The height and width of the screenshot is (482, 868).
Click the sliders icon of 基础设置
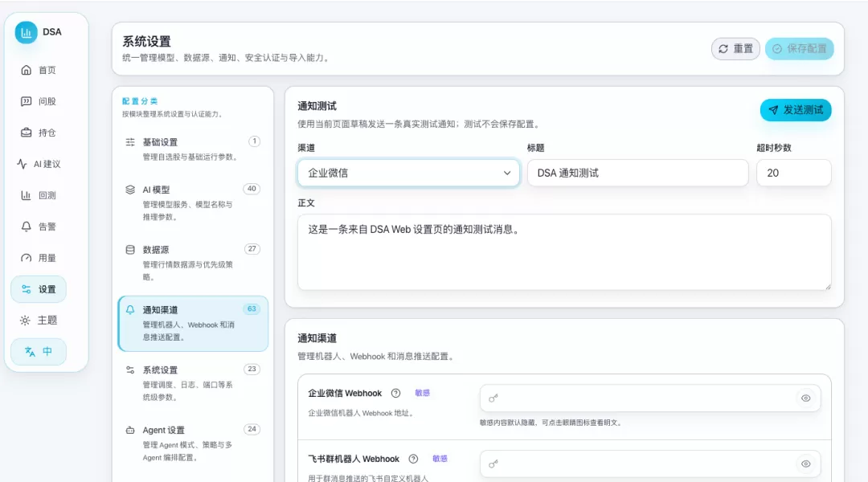coord(130,142)
